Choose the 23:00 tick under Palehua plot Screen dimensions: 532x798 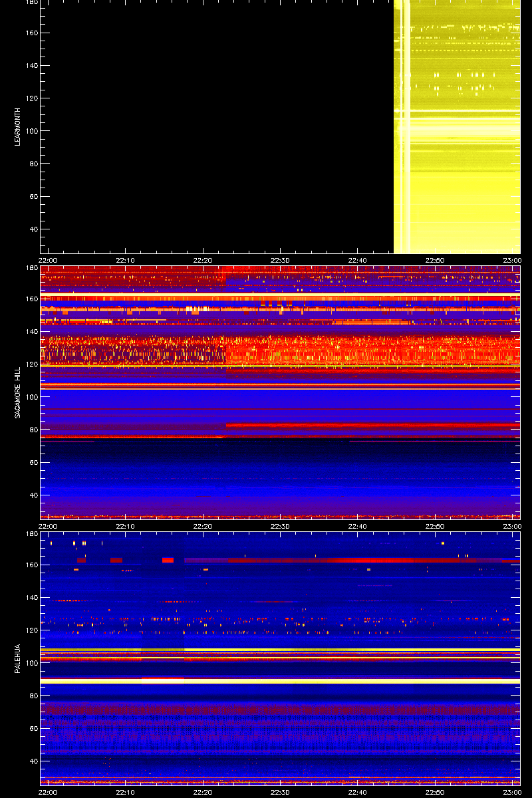coord(513,792)
